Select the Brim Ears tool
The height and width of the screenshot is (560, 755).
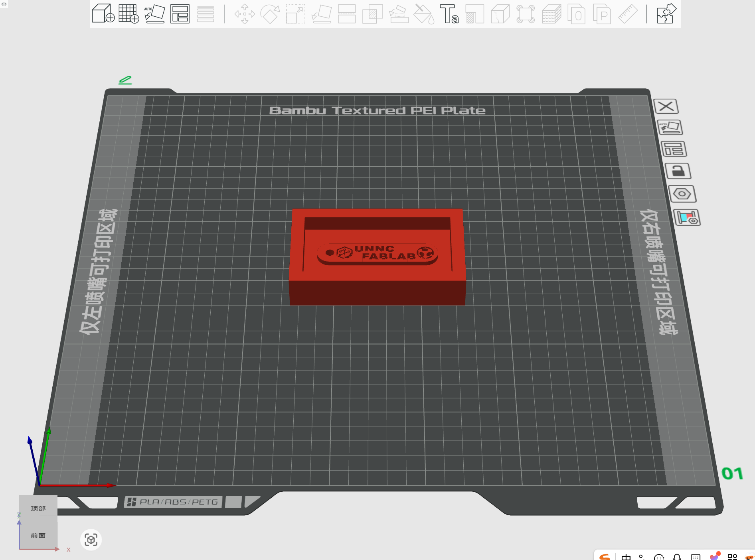point(526,14)
